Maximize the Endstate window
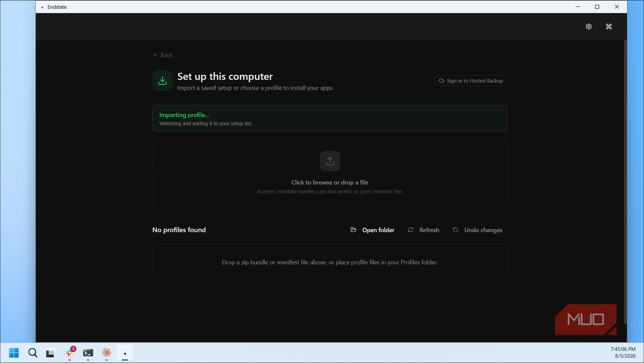This screenshot has width=644, height=363. pos(597,6)
